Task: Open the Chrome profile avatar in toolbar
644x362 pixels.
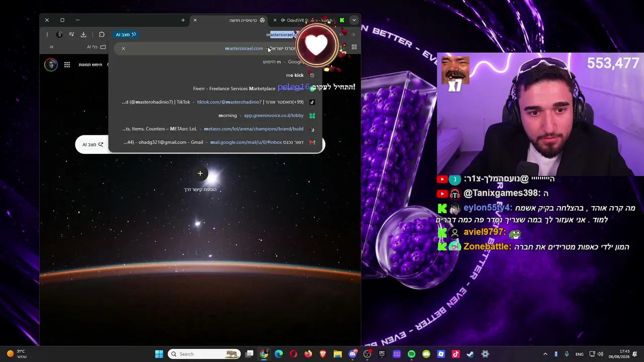Action: pos(59,35)
